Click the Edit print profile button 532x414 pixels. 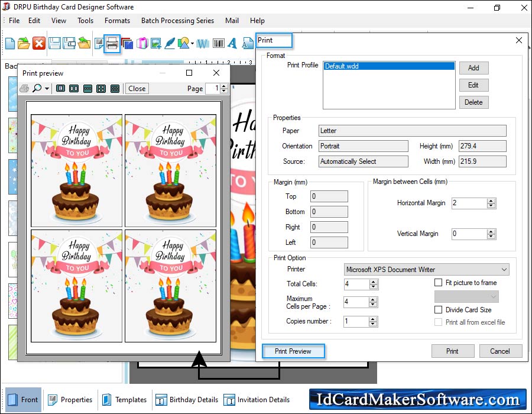pyautogui.click(x=473, y=85)
